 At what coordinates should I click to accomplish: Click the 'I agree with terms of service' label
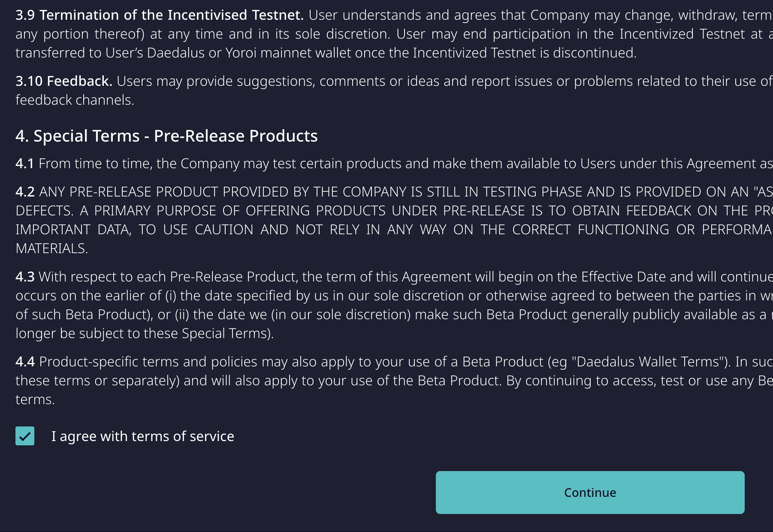(x=143, y=436)
